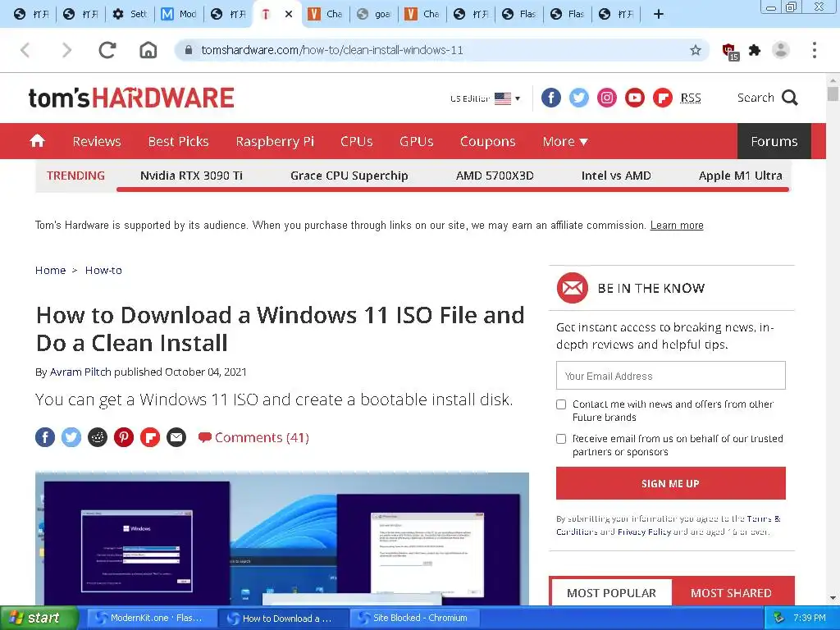Click the Learn more affiliate link
Viewport: 840px width, 630px height.
click(677, 226)
